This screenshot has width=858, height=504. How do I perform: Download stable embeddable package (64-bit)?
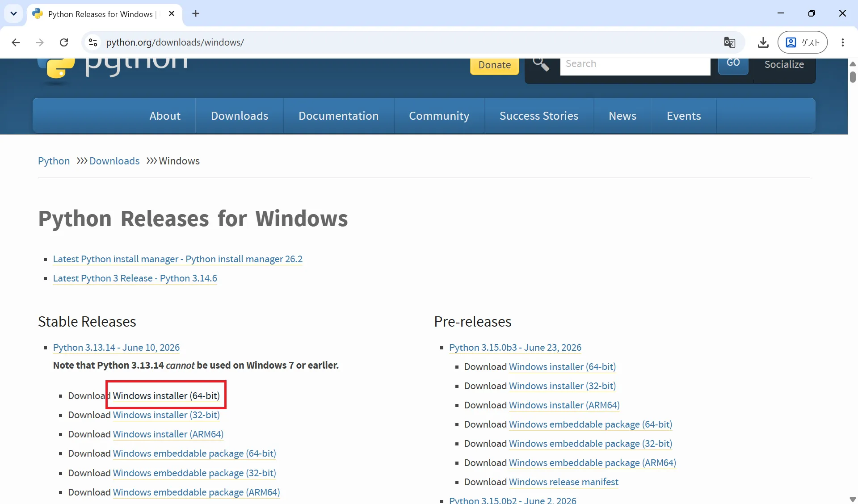pos(194,454)
